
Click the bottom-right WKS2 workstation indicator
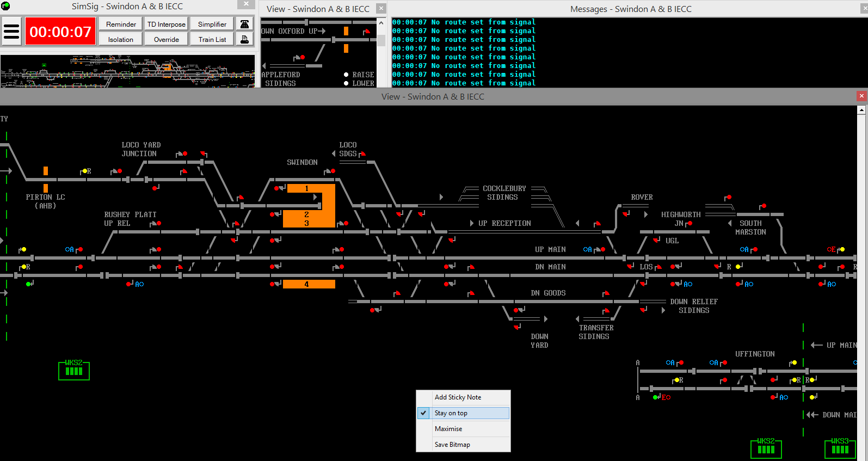point(766,448)
